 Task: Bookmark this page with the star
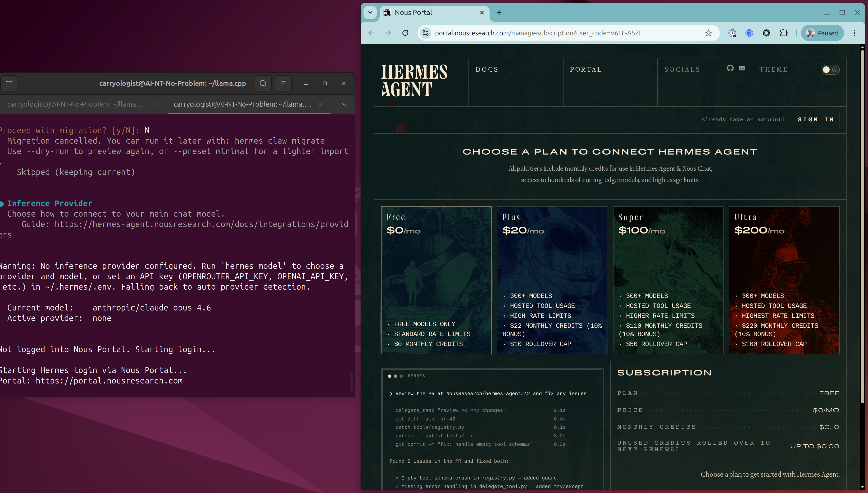[x=708, y=33]
